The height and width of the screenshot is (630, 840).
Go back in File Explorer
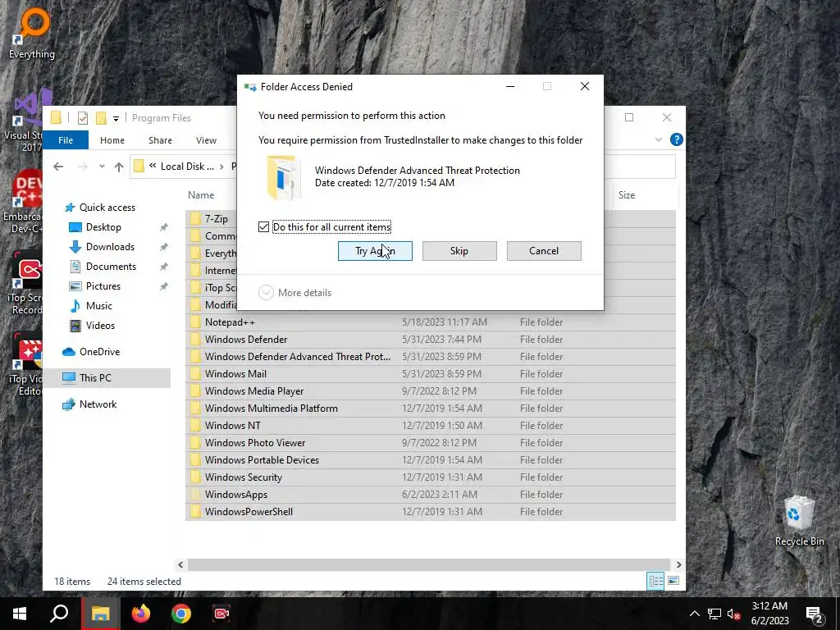pos(58,167)
